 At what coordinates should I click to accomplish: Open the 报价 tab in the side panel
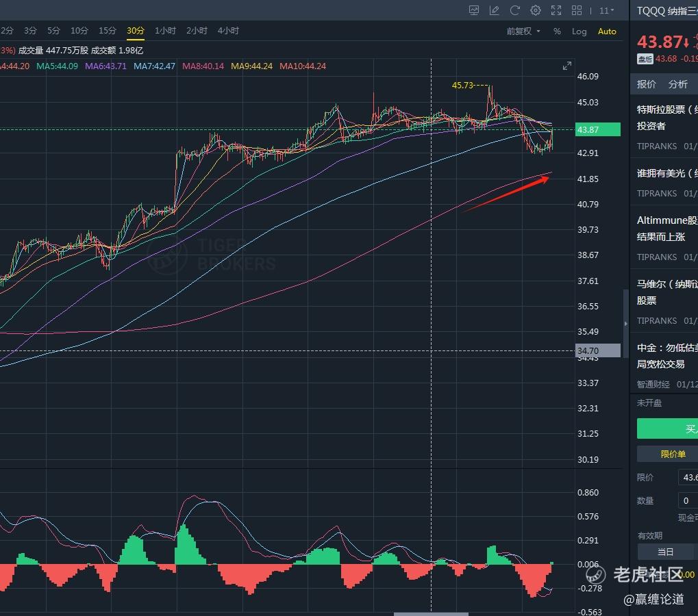click(647, 84)
